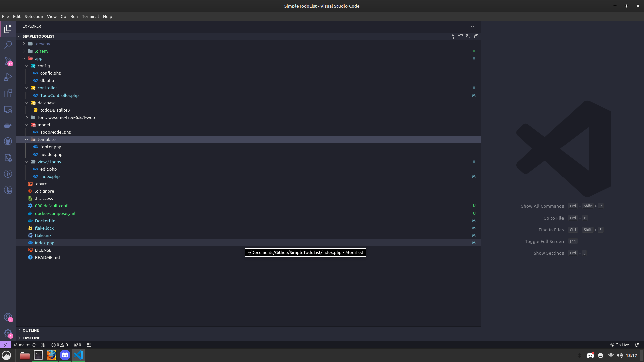Open the Terminal menu
This screenshot has height=362, width=644.
coord(90,16)
